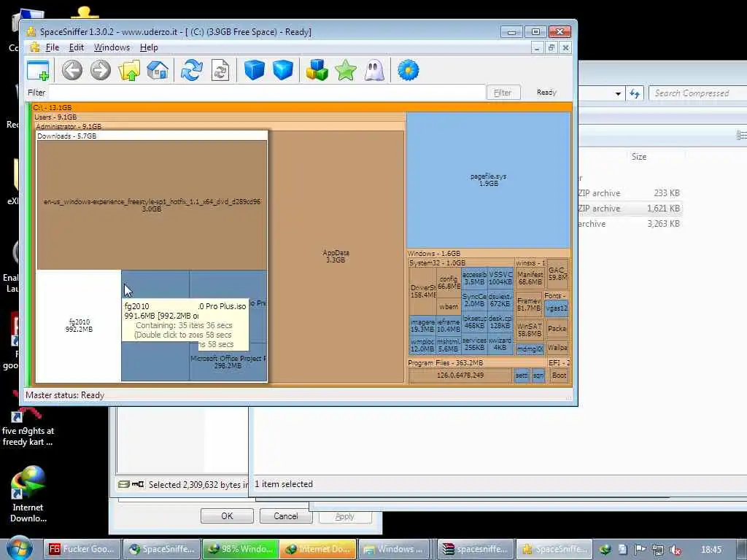This screenshot has width=747, height=560.
Task: Open Internet Download desktop shortcut icon
Action: click(28, 494)
